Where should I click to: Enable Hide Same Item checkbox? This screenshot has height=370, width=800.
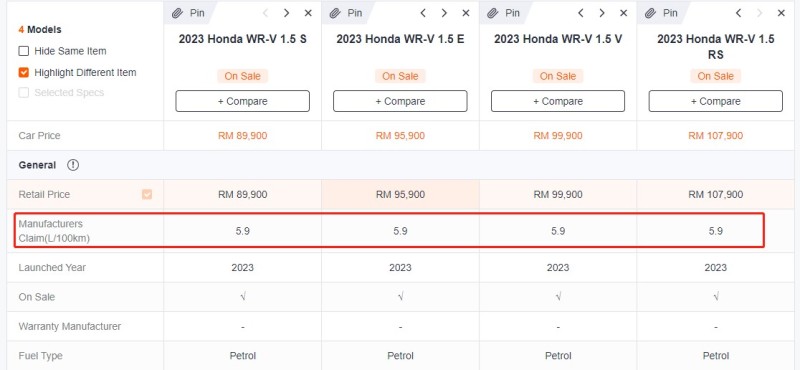click(23, 51)
